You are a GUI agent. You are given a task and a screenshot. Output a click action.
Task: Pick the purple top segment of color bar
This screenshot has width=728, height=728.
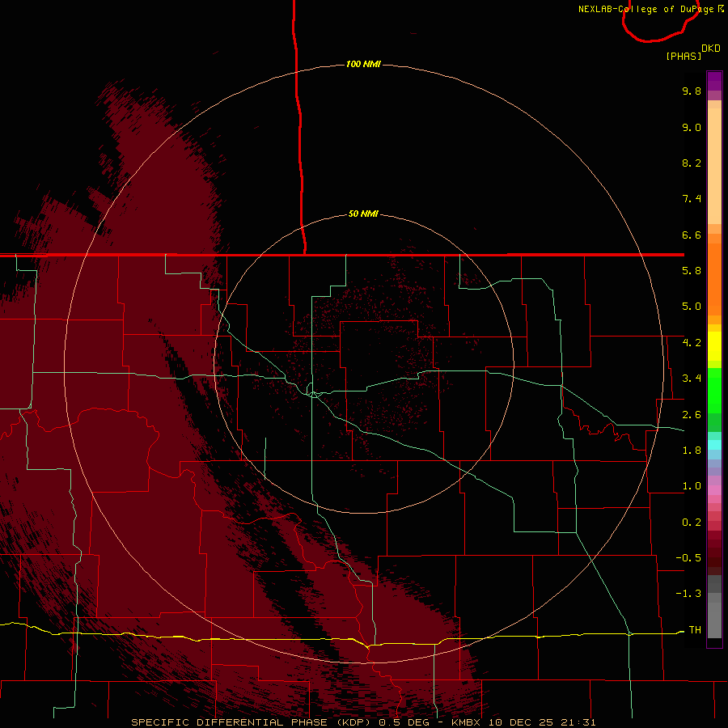point(714,81)
